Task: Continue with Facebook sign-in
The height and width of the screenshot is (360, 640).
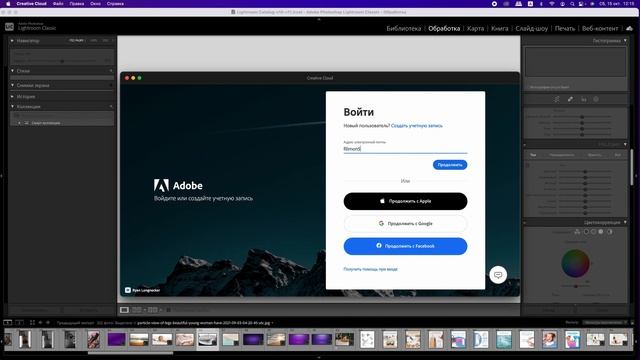Action: point(405,246)
